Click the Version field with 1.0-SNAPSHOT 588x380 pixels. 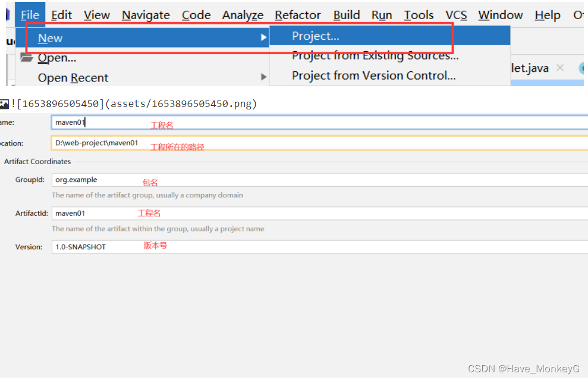click(319, 247)
